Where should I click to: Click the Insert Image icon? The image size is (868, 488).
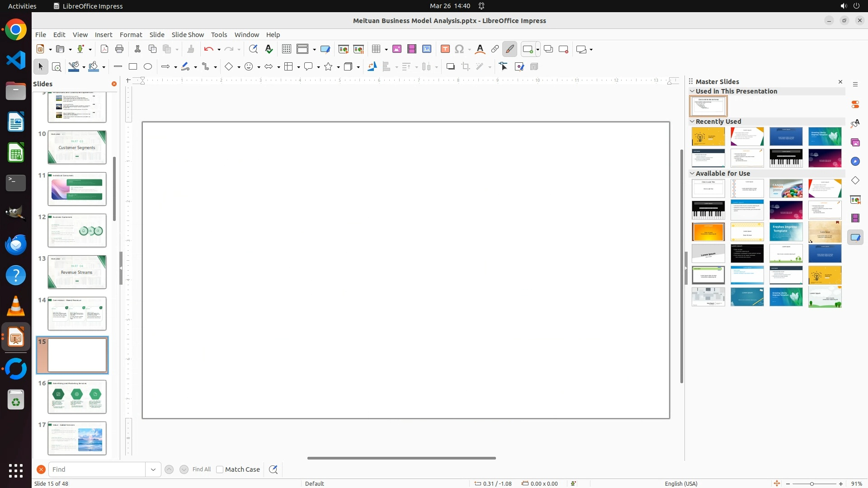(x=397, y=49)
